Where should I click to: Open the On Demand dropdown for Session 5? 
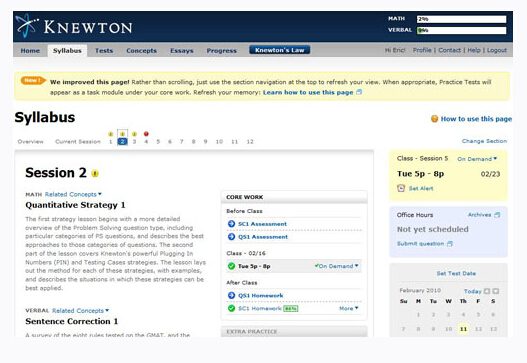coord(477,159)
